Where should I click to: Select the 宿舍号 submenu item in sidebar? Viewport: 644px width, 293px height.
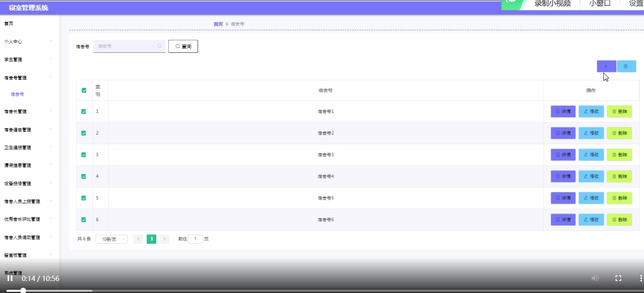pos(17,94)
